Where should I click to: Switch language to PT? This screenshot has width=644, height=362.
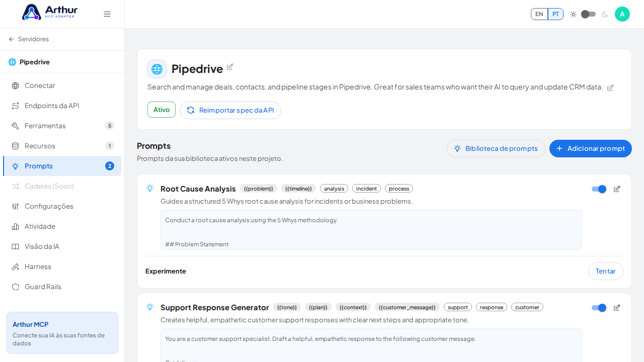pyautogui.click(x=555, y=14)
